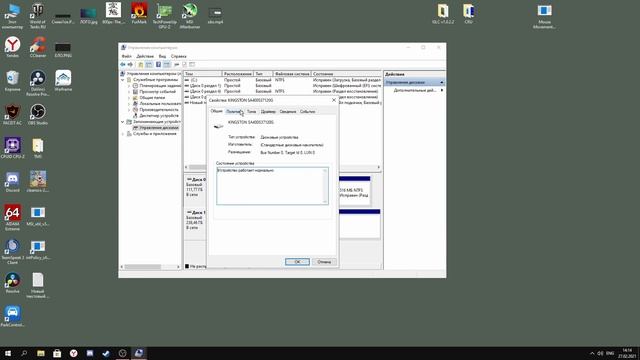Image resolution: width=640 pixels, height=360 pixels.
Task: Expand the Планировщик заданий node
Action: [129, 86]
